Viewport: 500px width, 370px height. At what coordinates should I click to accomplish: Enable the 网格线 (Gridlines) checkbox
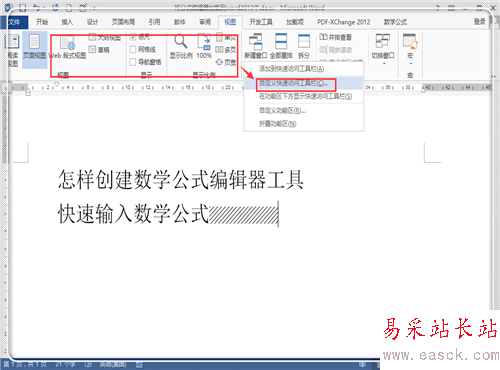[x=143, y=49]
